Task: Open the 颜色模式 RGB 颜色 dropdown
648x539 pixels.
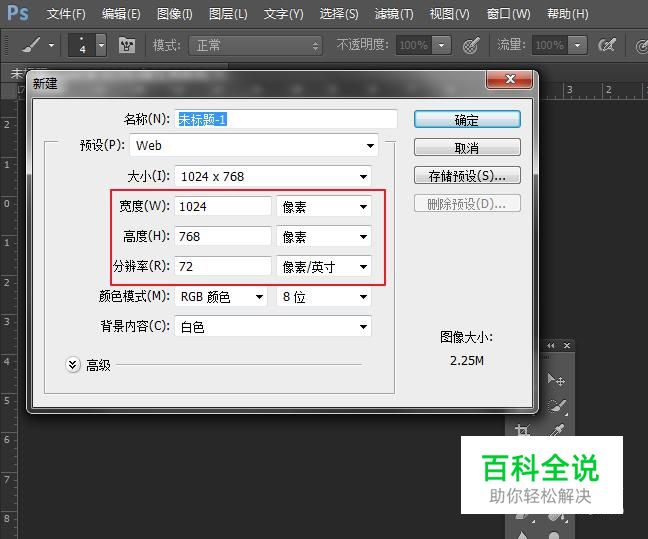Action: [x=220, y=297]
